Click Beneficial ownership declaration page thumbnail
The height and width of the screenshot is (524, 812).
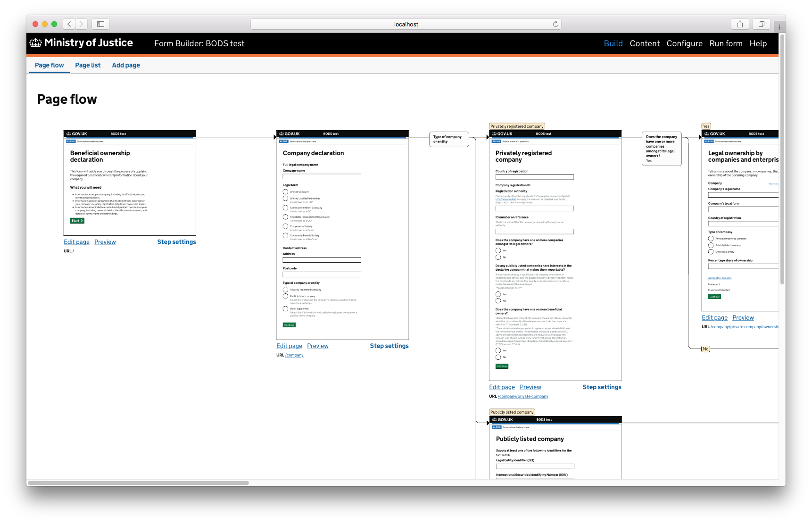pos(130,183)
